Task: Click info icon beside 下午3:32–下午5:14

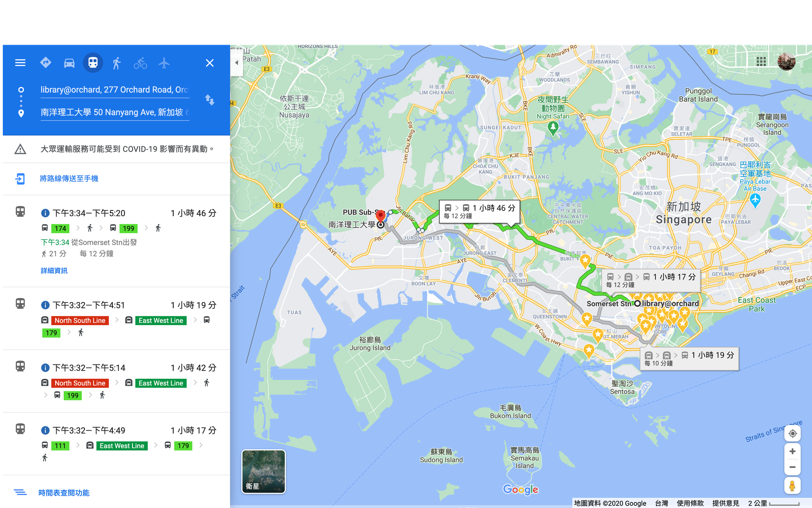Action: click(x=45, y=368)
